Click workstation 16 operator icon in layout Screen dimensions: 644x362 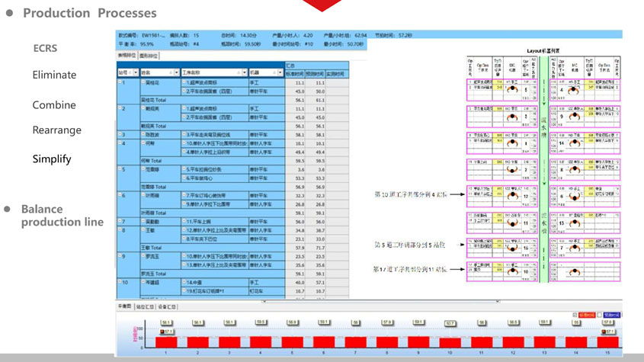pos(513,248)
